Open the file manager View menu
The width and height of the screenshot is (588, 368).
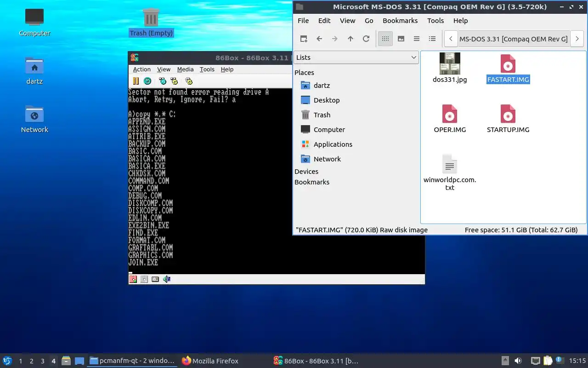tap(348, 20)
